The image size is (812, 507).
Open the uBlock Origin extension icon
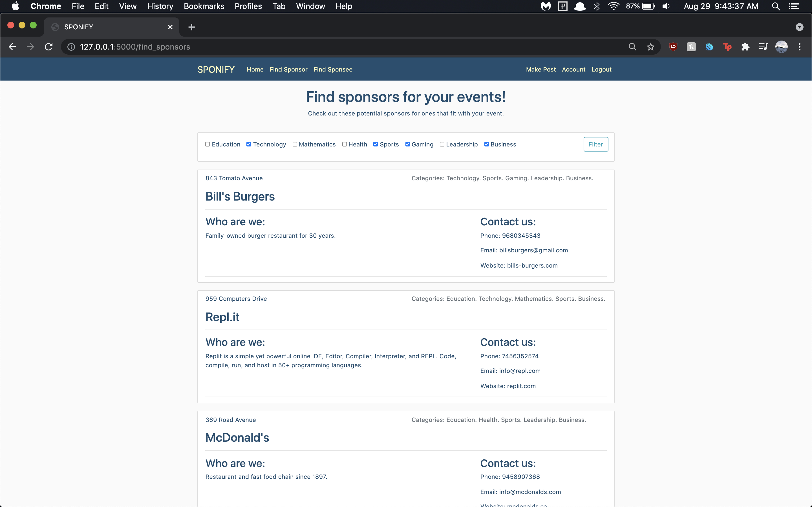click(x=673, y=46)
